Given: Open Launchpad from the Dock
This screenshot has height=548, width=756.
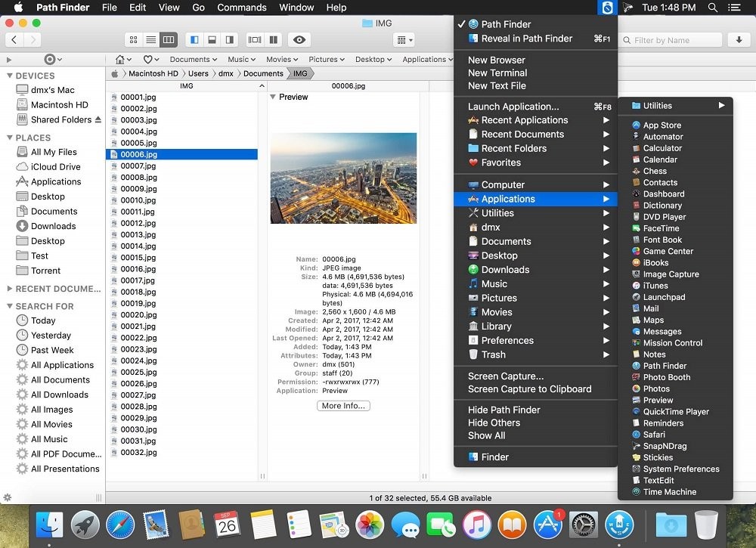Looking at the screenshot, I should (85, 525).
